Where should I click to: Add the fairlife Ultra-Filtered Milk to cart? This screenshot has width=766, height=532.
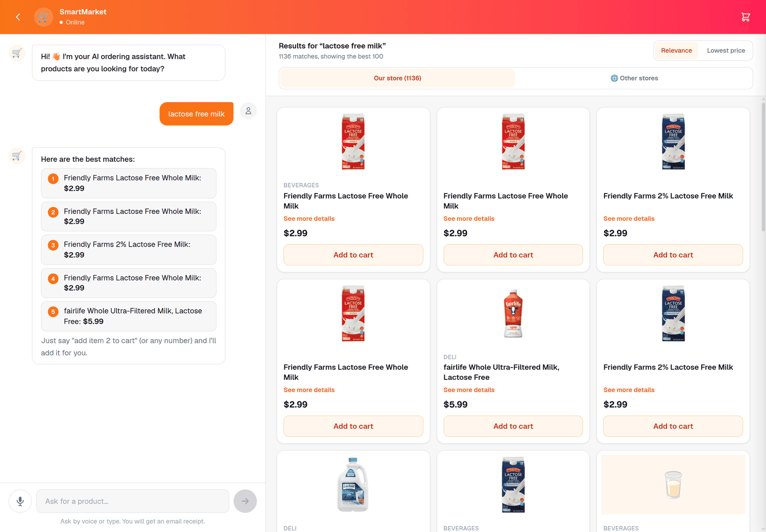coord(513,426)
